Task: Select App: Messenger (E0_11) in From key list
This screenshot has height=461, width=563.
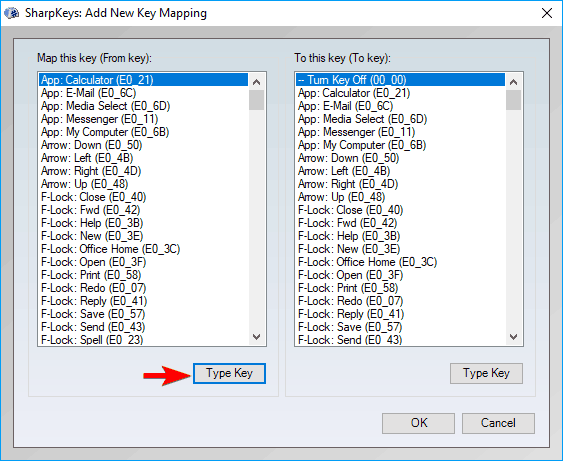Action: click(x=144, y=119)
